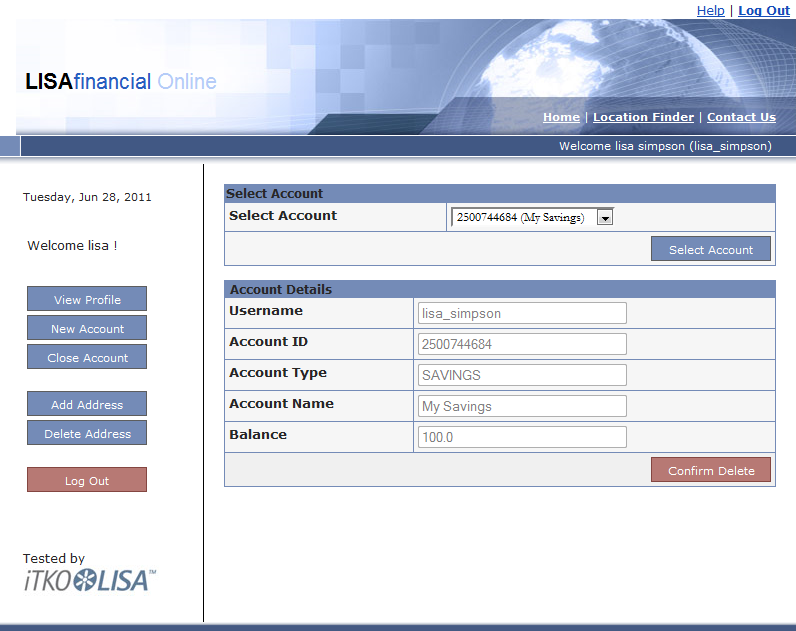
Task: Click the red Log Out sidebar button
Action: pos(87,480)
